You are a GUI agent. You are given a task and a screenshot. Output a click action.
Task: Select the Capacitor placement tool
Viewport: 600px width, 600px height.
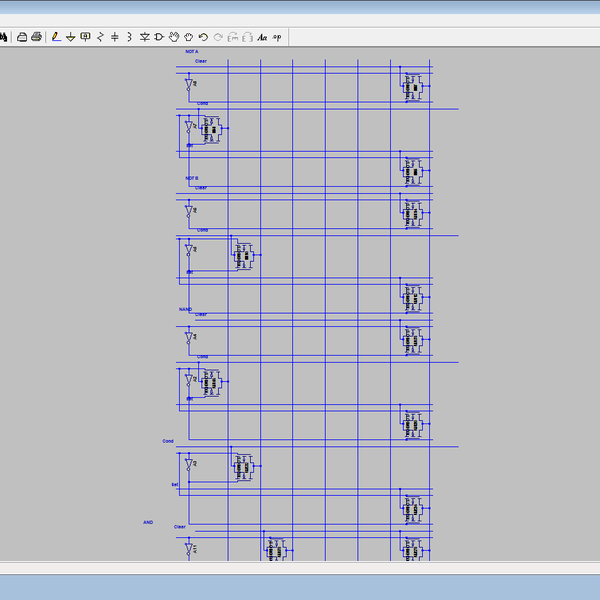tap(114, 37)
